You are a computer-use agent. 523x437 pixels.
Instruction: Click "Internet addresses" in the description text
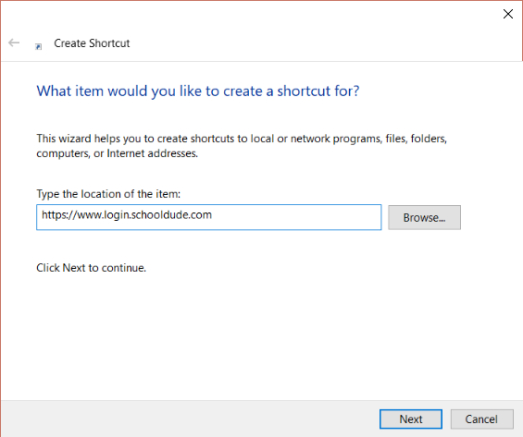point(152,153)
